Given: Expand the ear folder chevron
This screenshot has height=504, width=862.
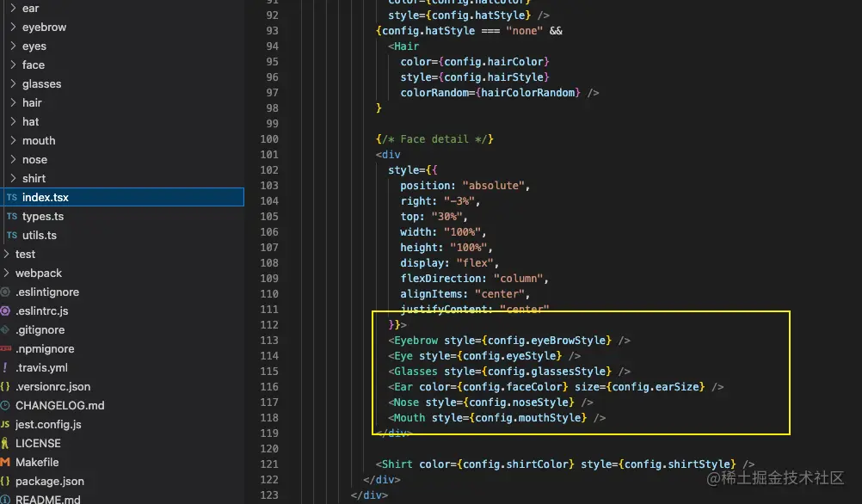Looking at the screenshot, I should [13, 8].
